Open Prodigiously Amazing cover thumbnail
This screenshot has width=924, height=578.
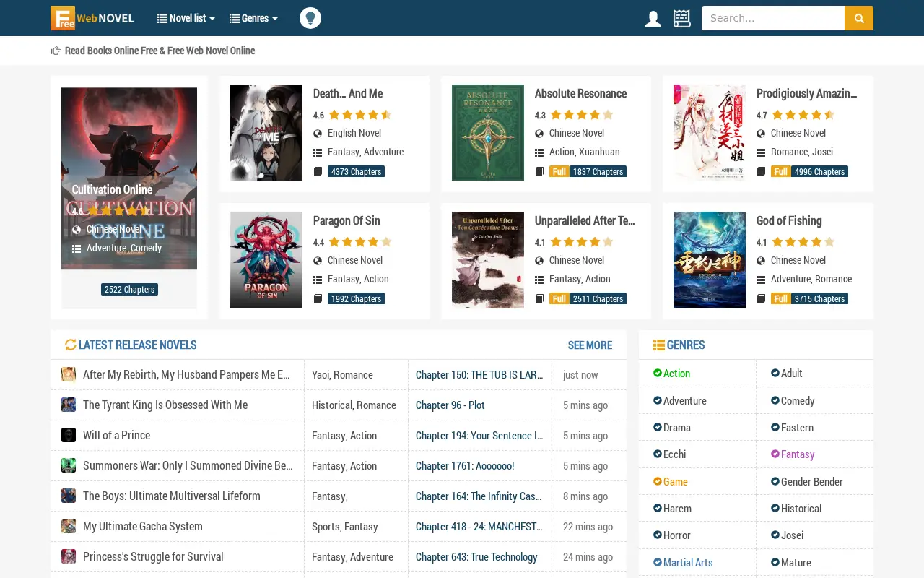[710, 132]
